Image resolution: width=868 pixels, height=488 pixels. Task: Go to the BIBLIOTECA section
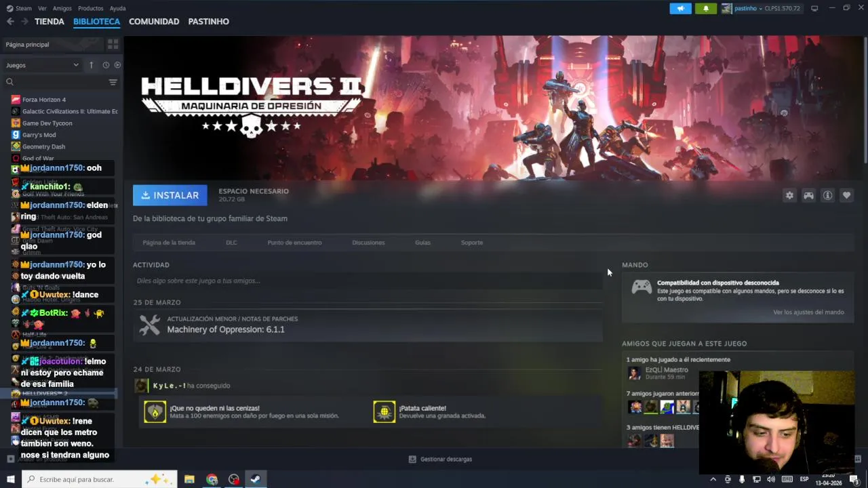point(96,22)
